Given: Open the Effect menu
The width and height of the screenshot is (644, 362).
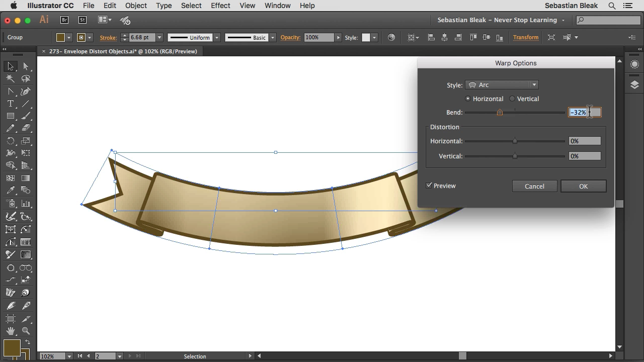Looking at the screenshot, I should (x=220, y=6).
